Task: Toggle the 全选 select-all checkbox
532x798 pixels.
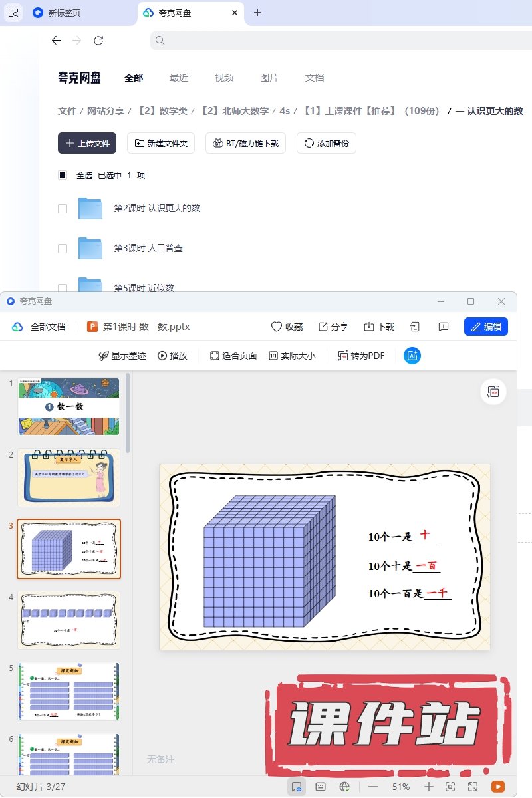Action: tap(63, 175)
